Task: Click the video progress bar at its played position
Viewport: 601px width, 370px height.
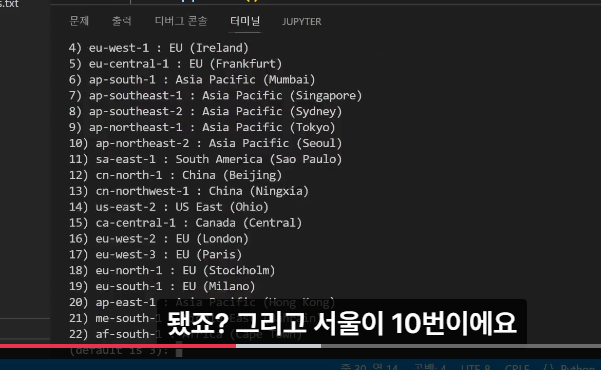Action: (x=235, y=346)
